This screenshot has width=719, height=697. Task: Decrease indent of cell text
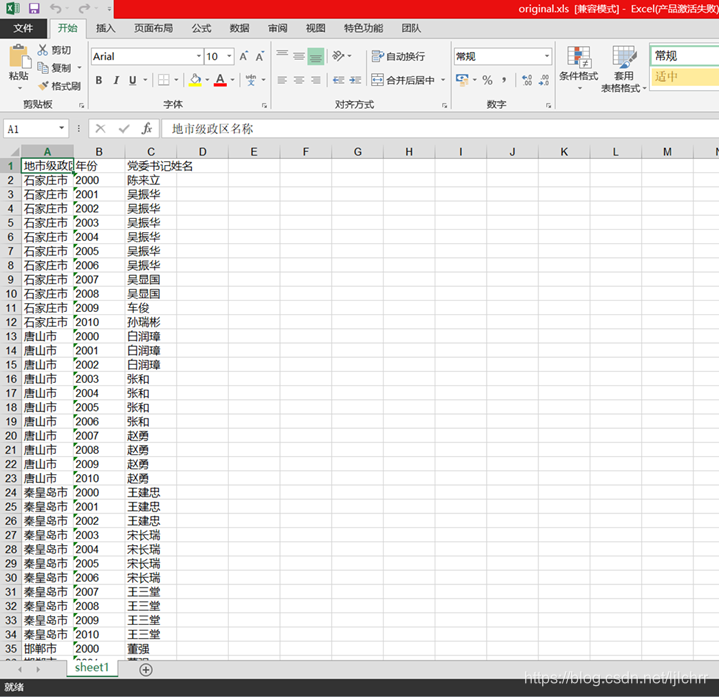point(338,80)
